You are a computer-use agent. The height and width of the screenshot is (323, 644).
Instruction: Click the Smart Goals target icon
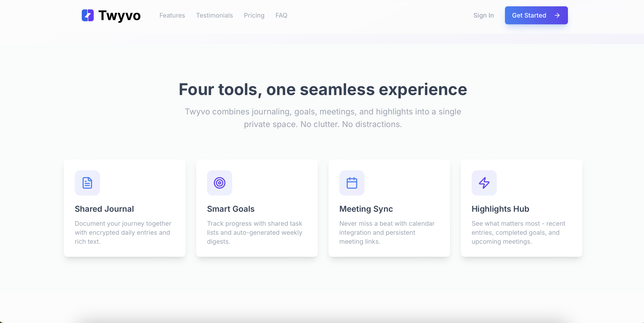click(219, 183)
